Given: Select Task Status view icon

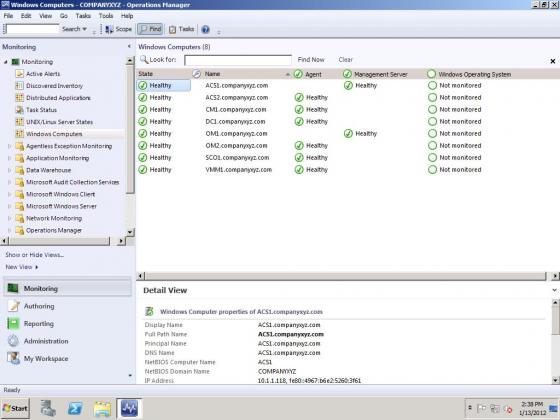Looking at the screenshot, I should click(x=19, y=110).
